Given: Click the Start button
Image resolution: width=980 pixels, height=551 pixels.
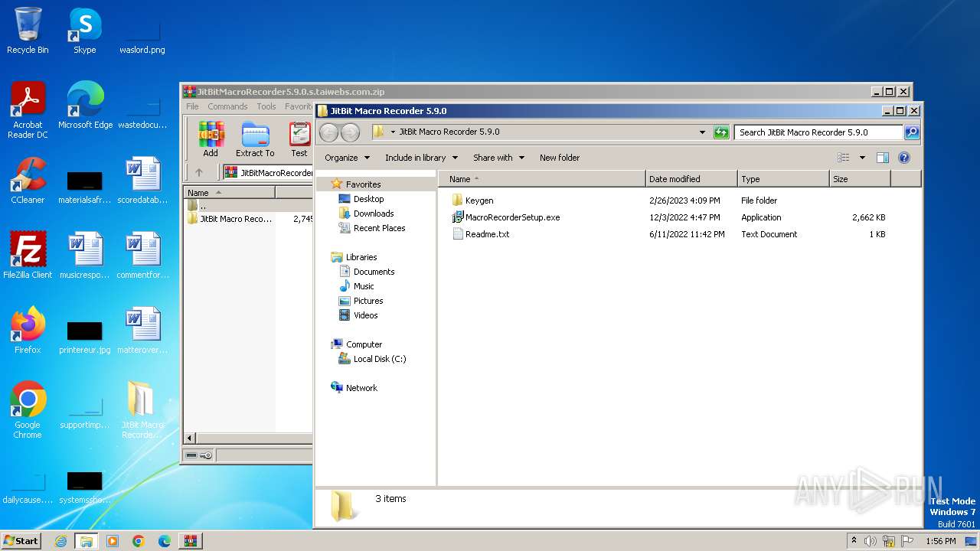Looking at the screenshot, I should [21, 541].
